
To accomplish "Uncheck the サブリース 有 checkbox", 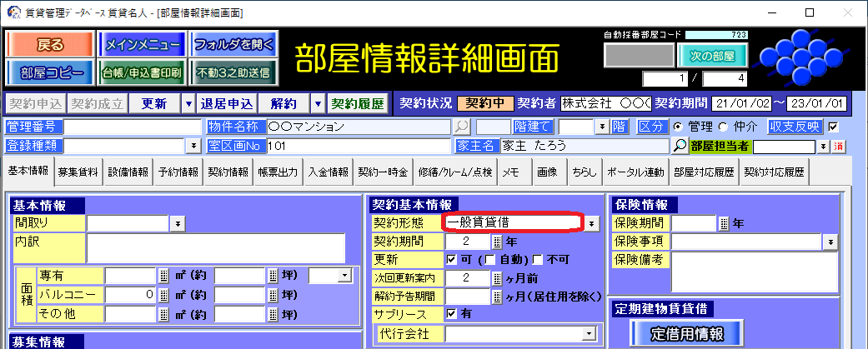I will (452, 314).
